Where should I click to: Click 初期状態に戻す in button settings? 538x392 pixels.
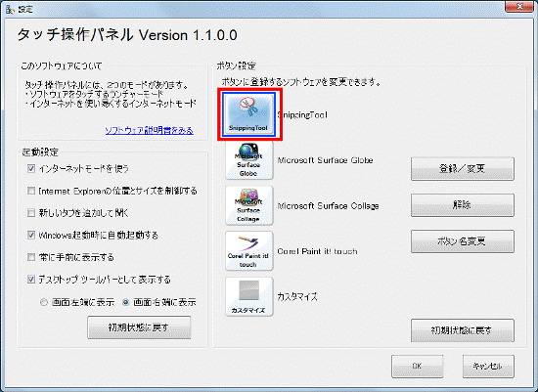tap(462, 330)
